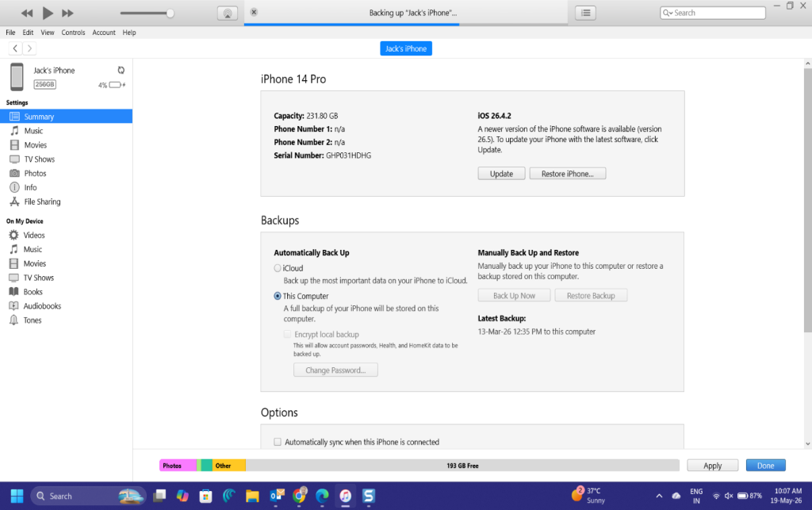Click the vertical scrollbar thumb
This screenshot has height=510, width=812.
808,201
